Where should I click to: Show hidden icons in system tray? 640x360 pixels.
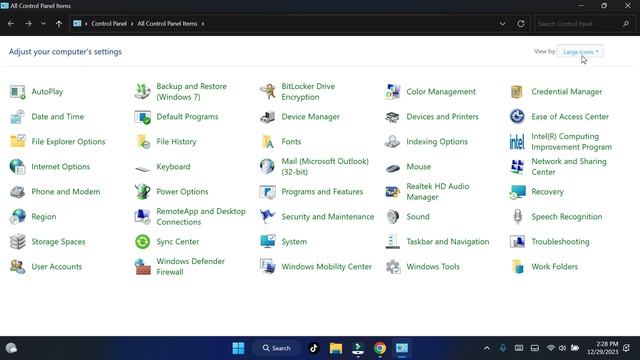tap(487, 348)
